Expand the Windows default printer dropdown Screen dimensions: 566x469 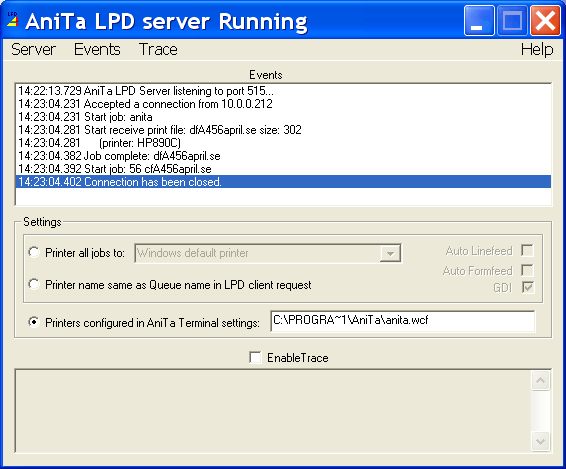pos(390,253)
